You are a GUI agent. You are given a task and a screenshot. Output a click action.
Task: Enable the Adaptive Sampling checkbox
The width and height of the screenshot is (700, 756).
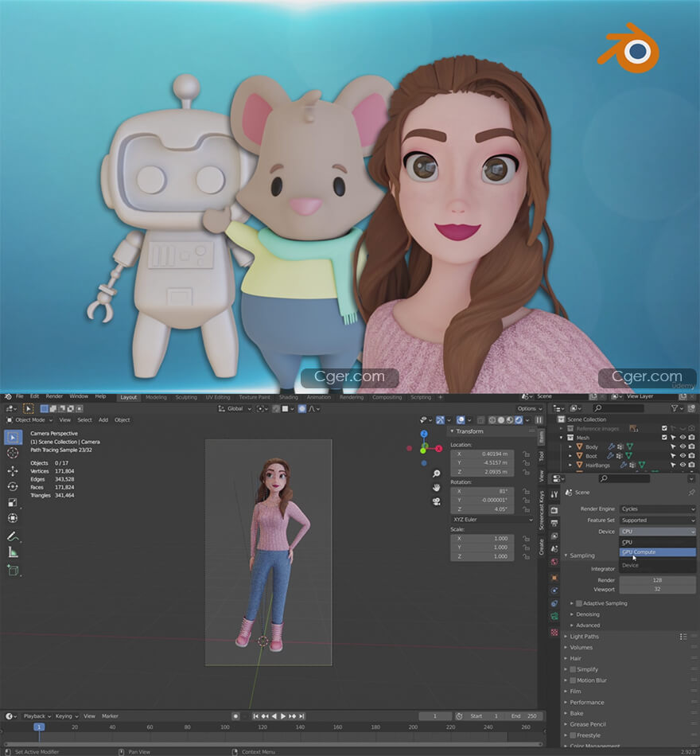coord(579,603)
